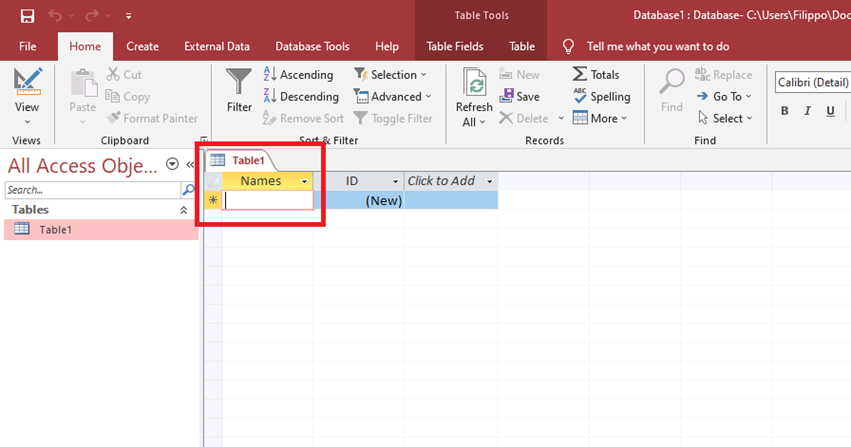Click the Save icon in quick access toolbar
Viewport: 851px width, 447px height.
[27, 16]
